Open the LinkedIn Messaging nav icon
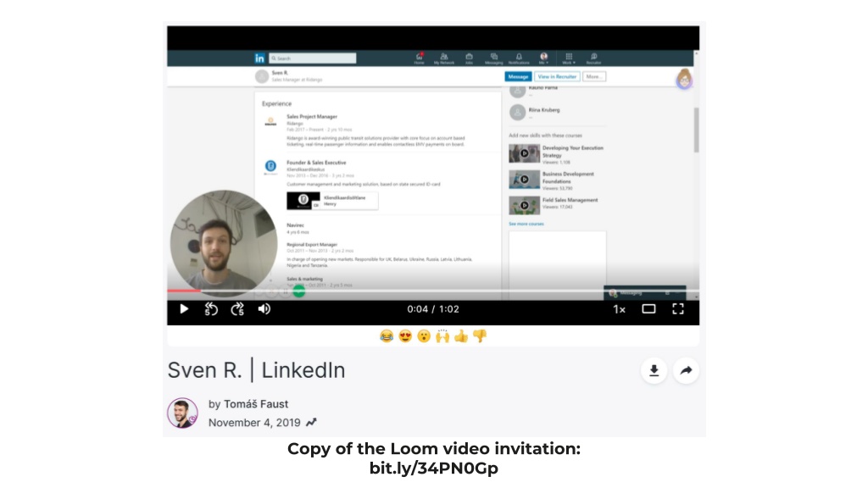The height and width of the screenshot is (488, 868). tap(494, 58)
